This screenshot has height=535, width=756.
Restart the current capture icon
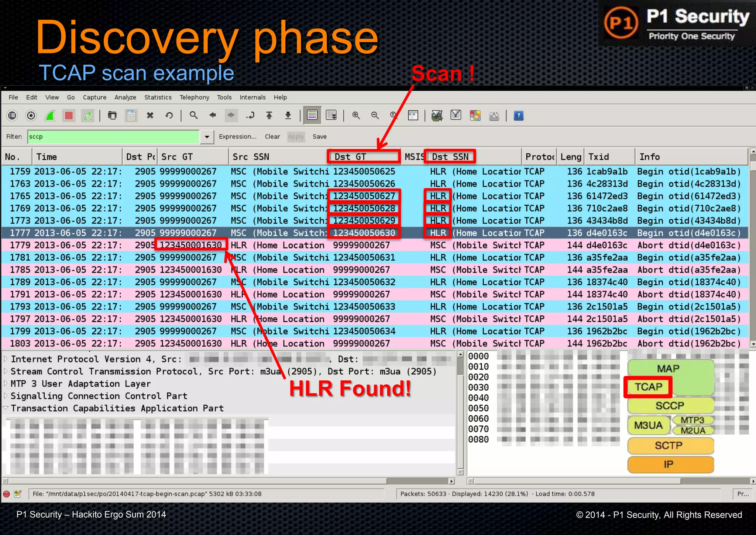87,116
